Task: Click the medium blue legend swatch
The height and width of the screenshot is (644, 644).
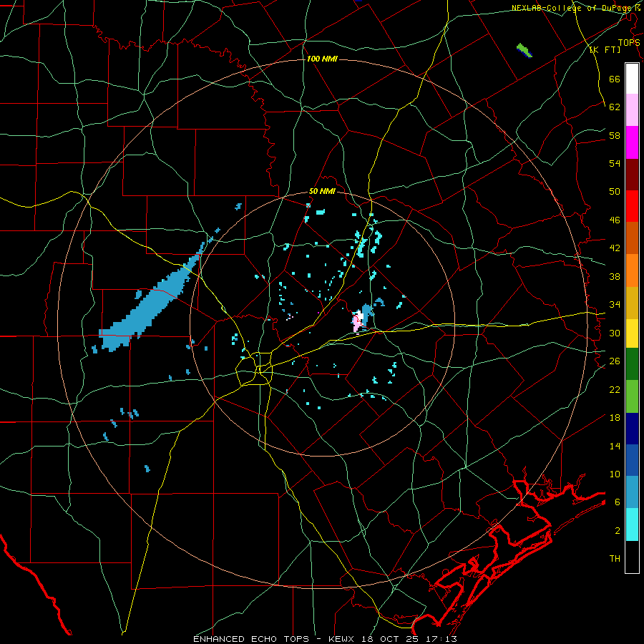Action: pyautogui.click(x=632, y=460)
